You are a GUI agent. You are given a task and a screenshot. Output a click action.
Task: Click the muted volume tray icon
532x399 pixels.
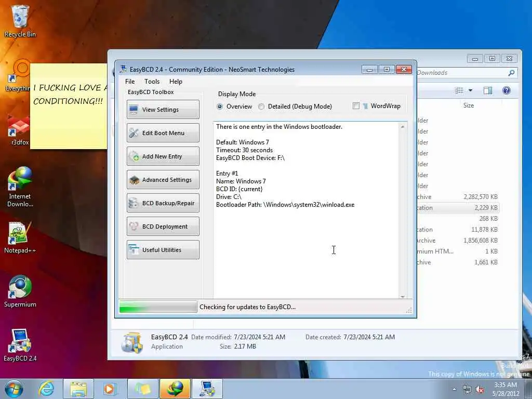480,390
